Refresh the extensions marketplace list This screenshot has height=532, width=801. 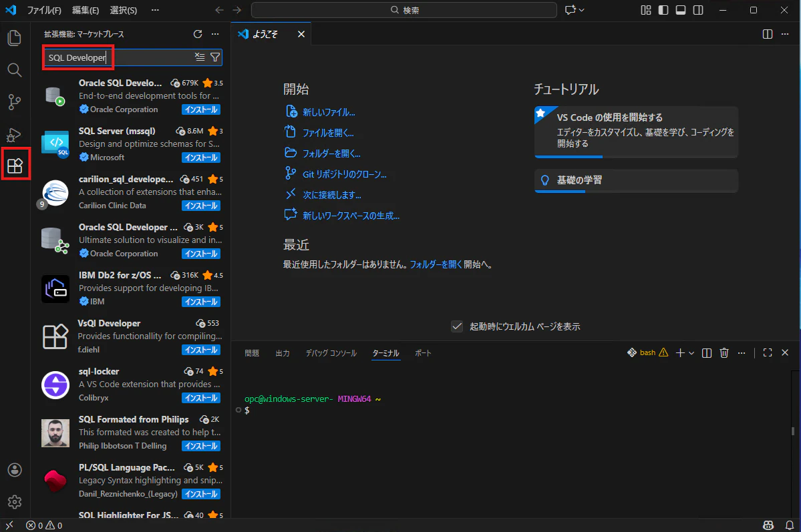point(198,33)
